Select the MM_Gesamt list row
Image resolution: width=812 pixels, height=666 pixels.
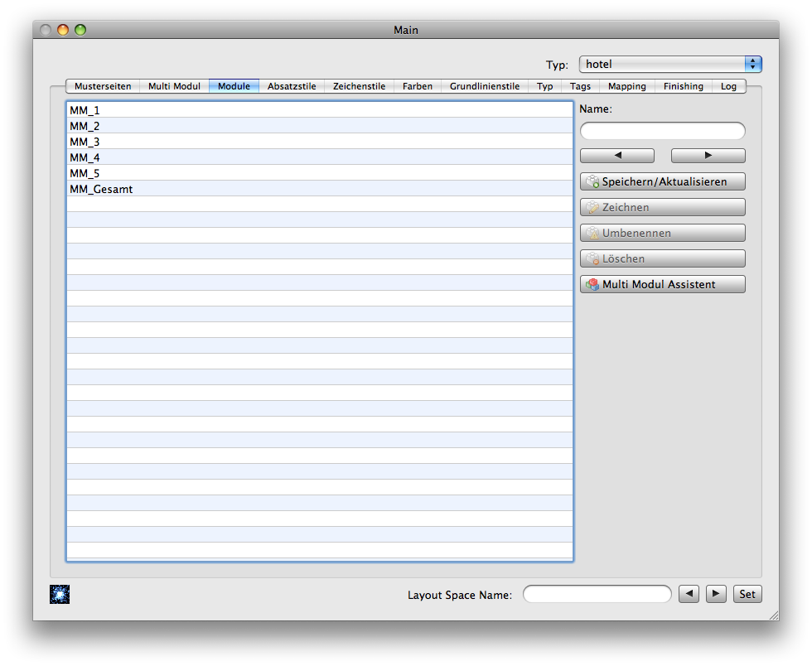(x=320, y=189)
